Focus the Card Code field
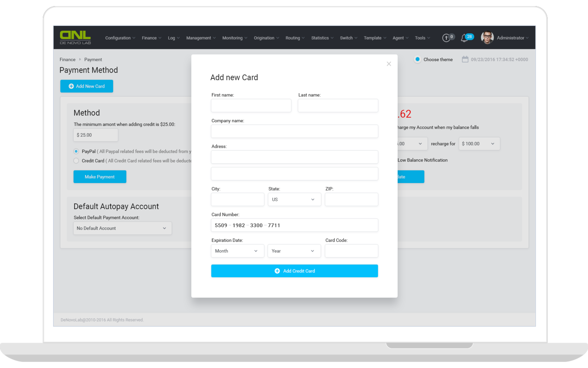Image resolution: width=588 pixels, height=368 pixels. pos(352,251)
